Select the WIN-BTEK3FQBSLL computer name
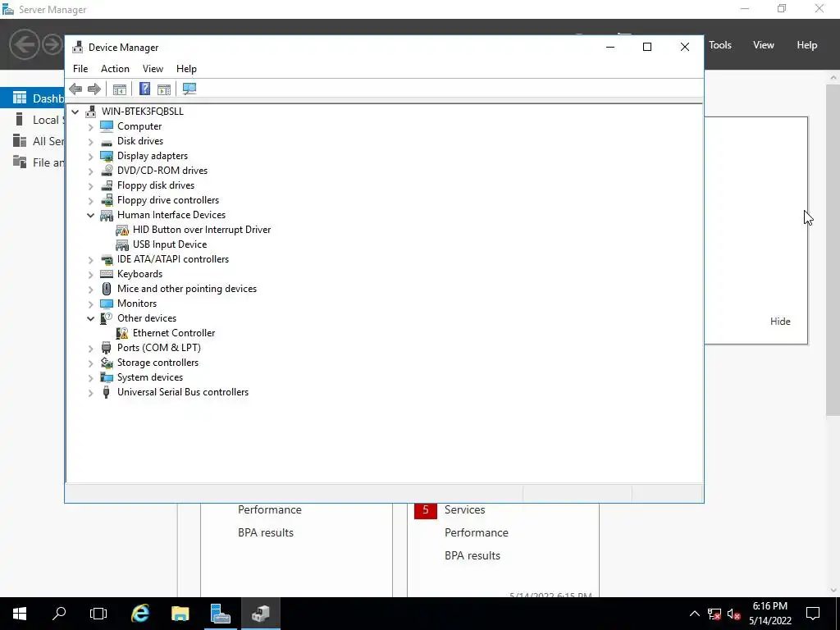 (143, 112)
